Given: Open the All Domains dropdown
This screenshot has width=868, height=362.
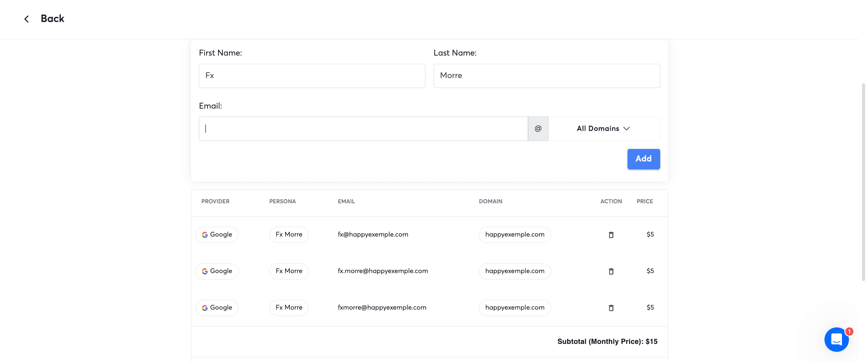Looking at the screenshot, I should pyautogui.click(x=604, y=129).
